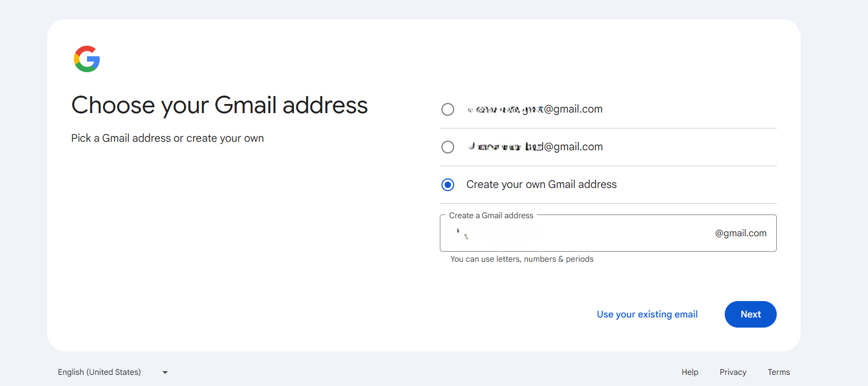Open the English (United States) language selector
This screenshot has height=386, width=868.
99,372
